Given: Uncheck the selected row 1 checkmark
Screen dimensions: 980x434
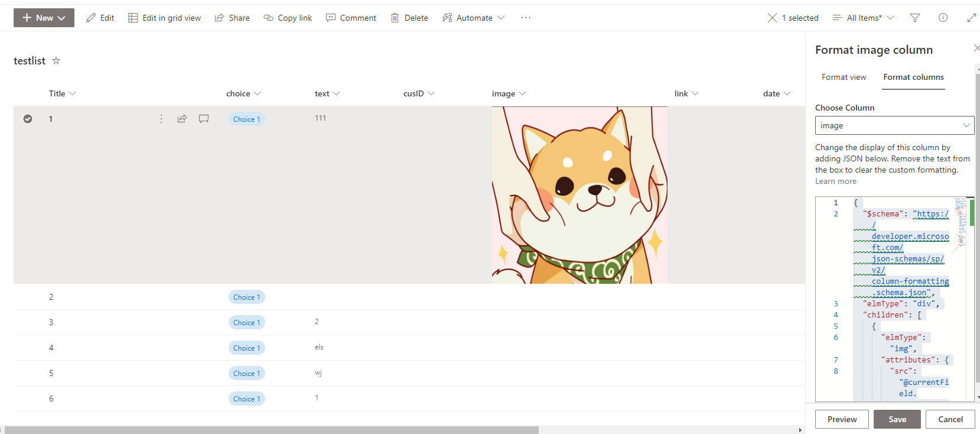Looking at the screenshot, I should [28, 119].
